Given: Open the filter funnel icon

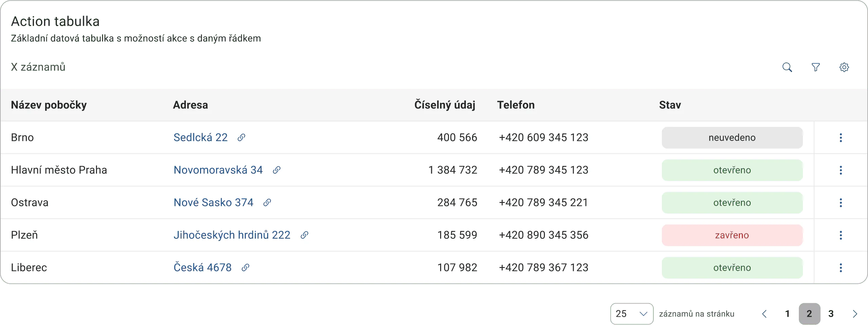Looking at the screenshot, I should tap(815, 67).
